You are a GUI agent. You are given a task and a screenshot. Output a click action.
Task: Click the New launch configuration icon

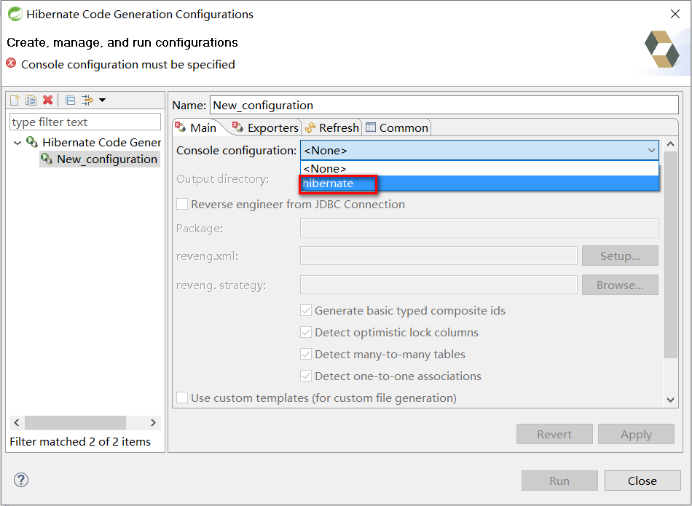(x=15, y=100)
